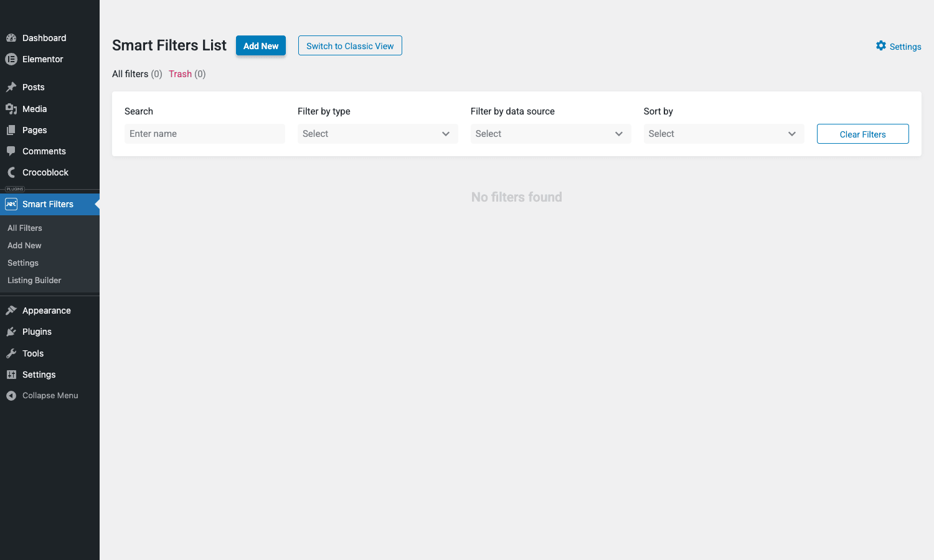Open Pages in the sidebar menu

click(50, 130)
